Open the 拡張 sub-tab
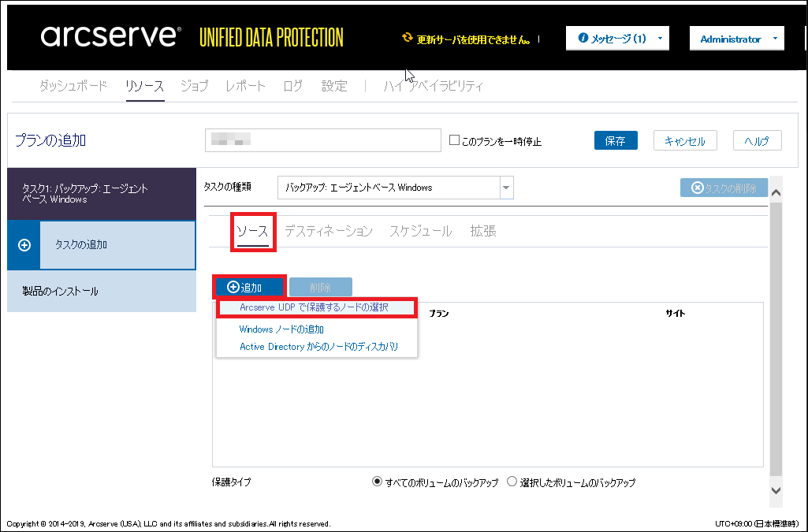This screenshot has width=808, height=532. click(x=483, y=231)
